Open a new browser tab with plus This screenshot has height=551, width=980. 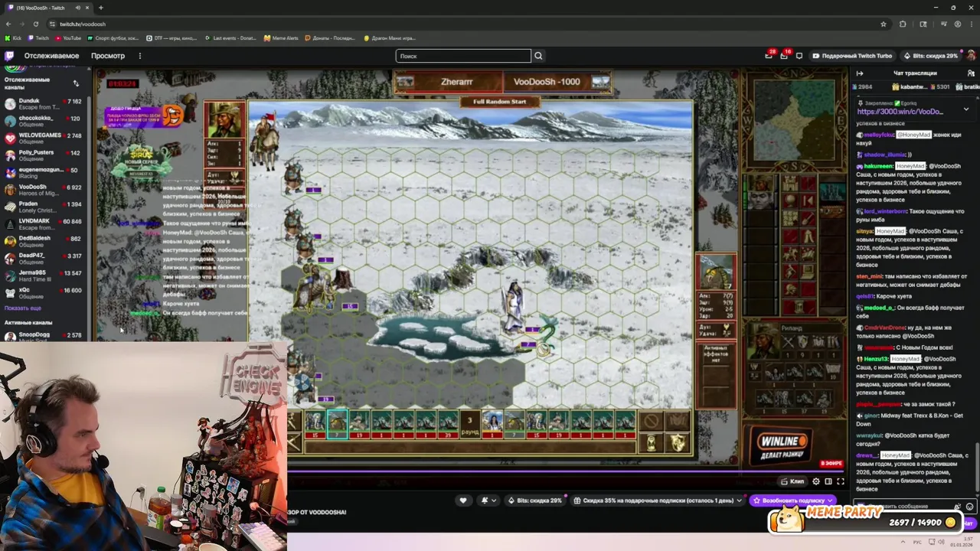(100, 8)
